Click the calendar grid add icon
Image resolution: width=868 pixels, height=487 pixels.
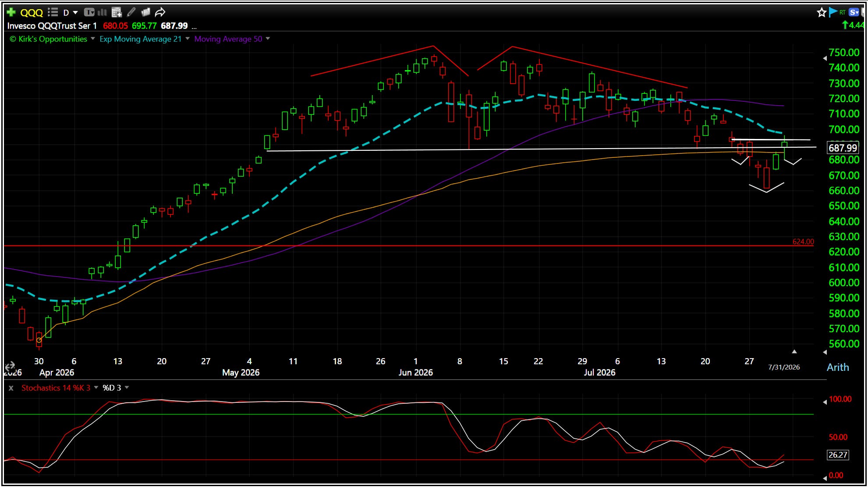click(x=117, y=12)
